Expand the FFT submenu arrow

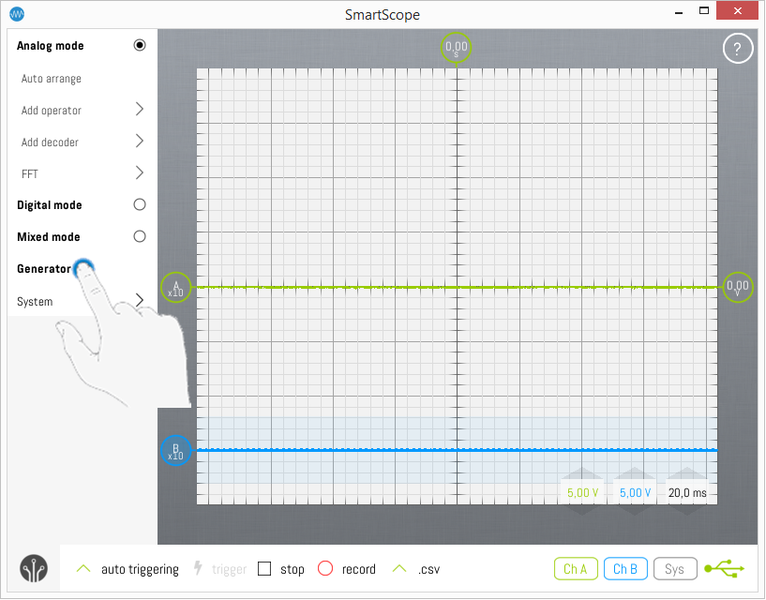139,173
